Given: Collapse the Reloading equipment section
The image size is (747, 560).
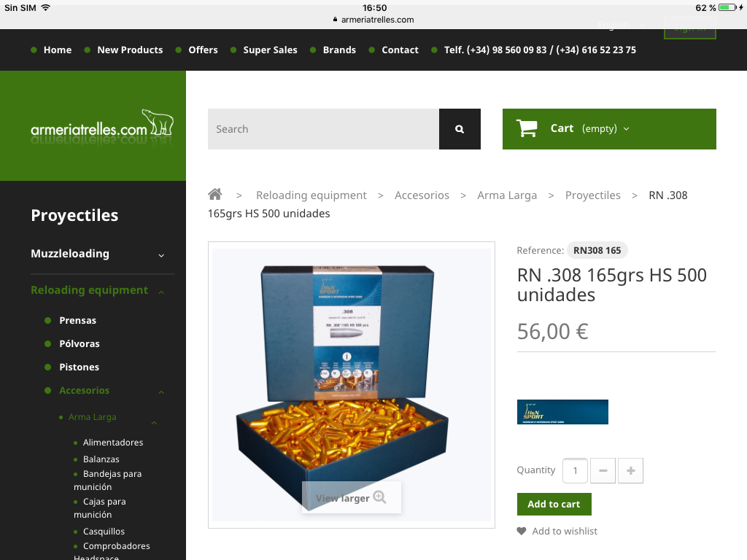Looking at the screenshot, I should (x=161, y=292).
